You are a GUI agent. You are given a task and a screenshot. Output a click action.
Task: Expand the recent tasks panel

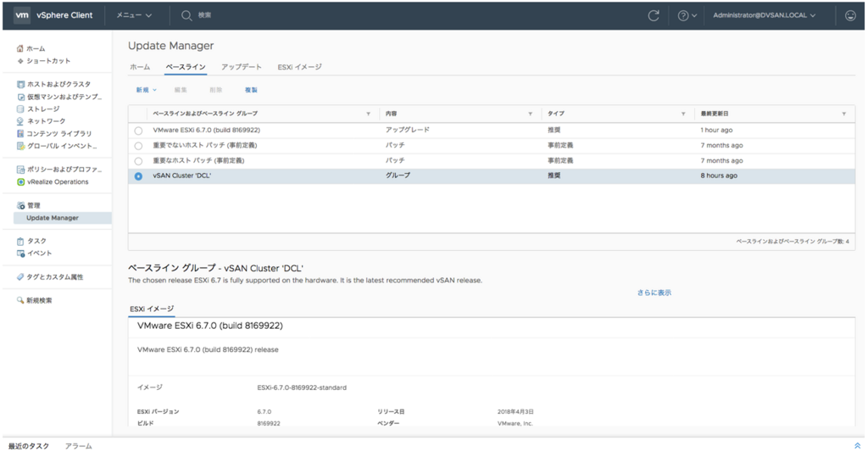(x=857, y=446)
